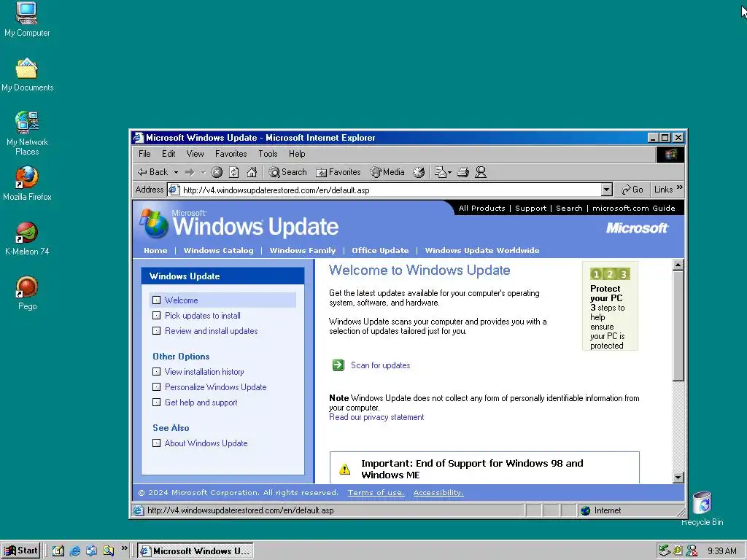Open About Windows Update link
747x560 pixels.
coord(206,443)
